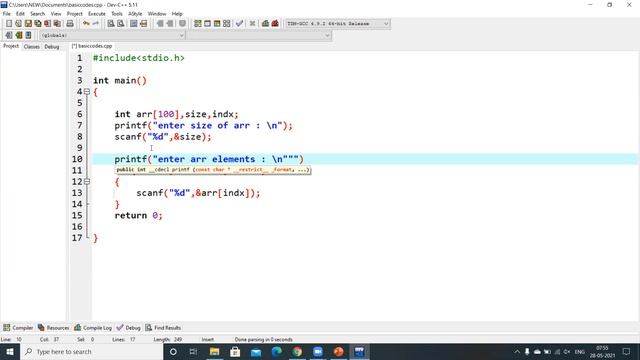The height and width of the screenshot is (360, 640).
Task: Click the 'Type here to search' taskbar box
Action: click(91, 351)
